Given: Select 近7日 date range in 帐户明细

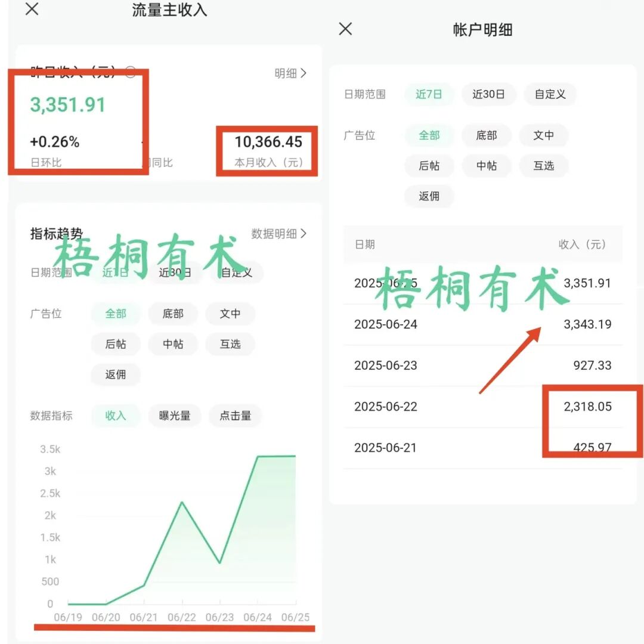Looking at the screenshot, I should click(x=429, y=94).
